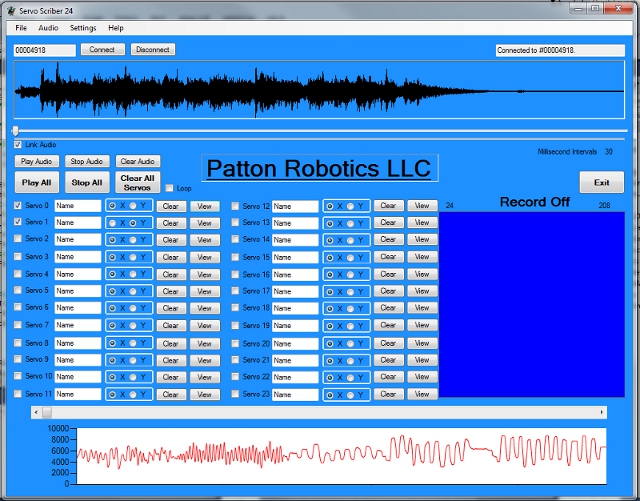Viewport: 640px width, 501px height.
Task: Click the Exit button
Action: click(x=602, y=182)
